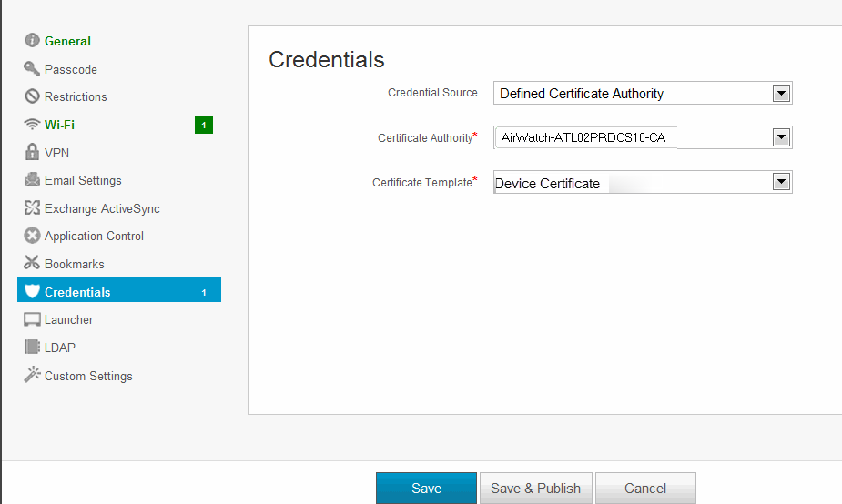
Task: Click the Passcode key icon
Action: tap(32, 69)
